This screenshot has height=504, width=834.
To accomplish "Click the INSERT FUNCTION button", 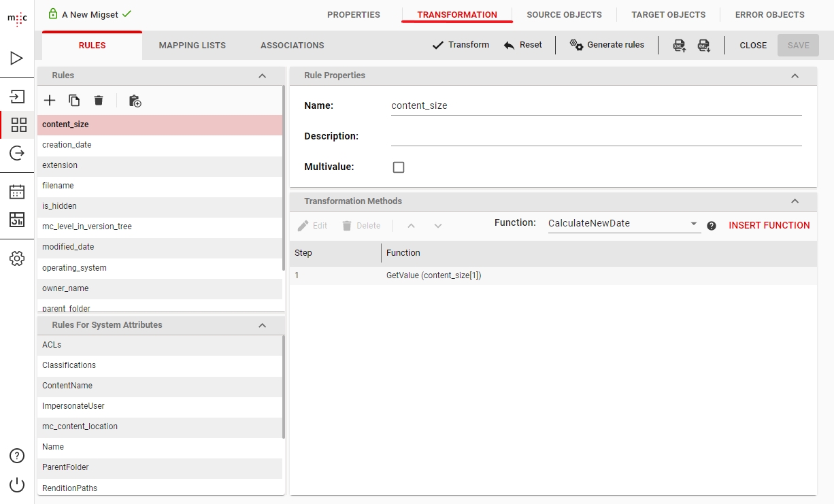I will point(769,225).
